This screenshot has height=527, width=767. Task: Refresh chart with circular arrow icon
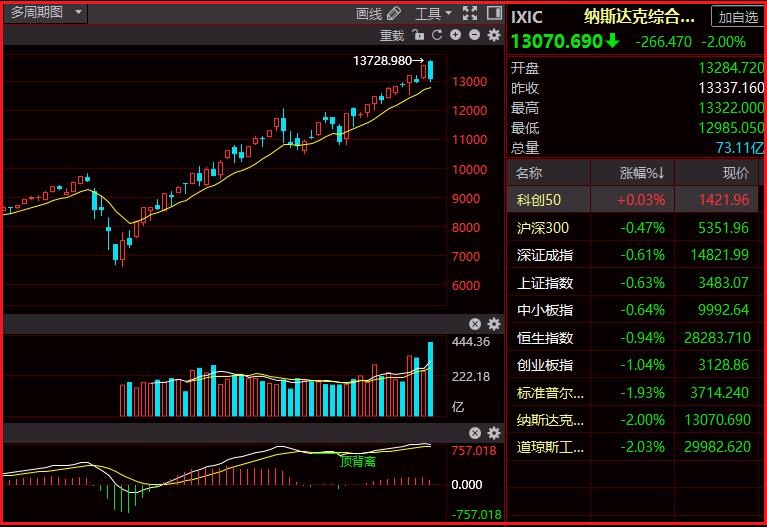pyautogui.click(x=437, y=35)
